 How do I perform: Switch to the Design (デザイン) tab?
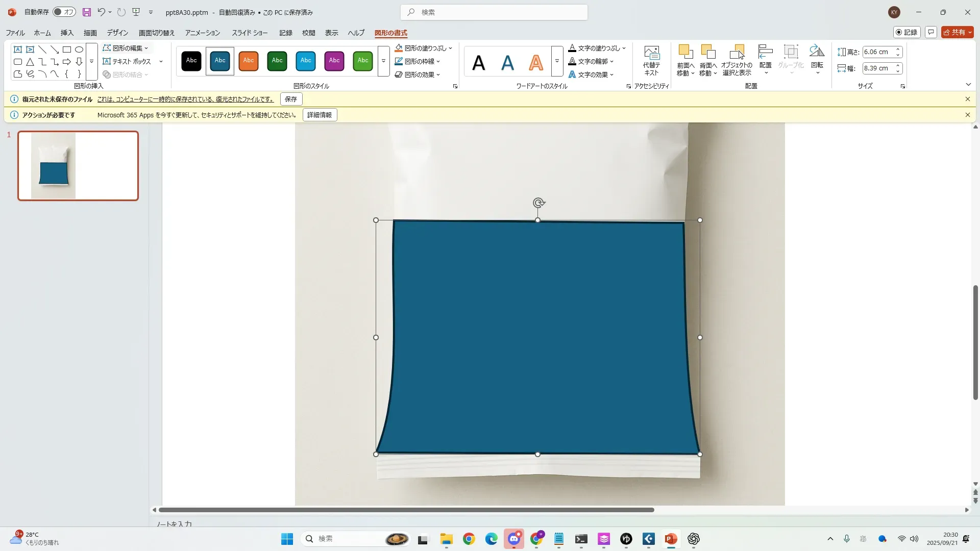coord(117,33)
